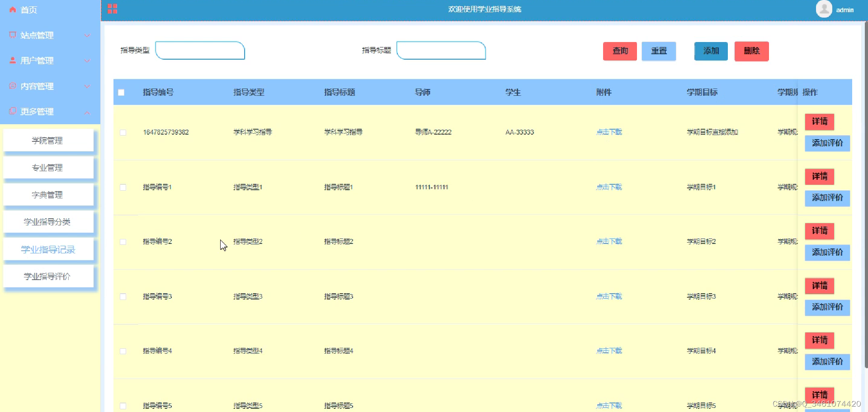Click 添加评价 for 指导编号2 row

click(827, 253)
